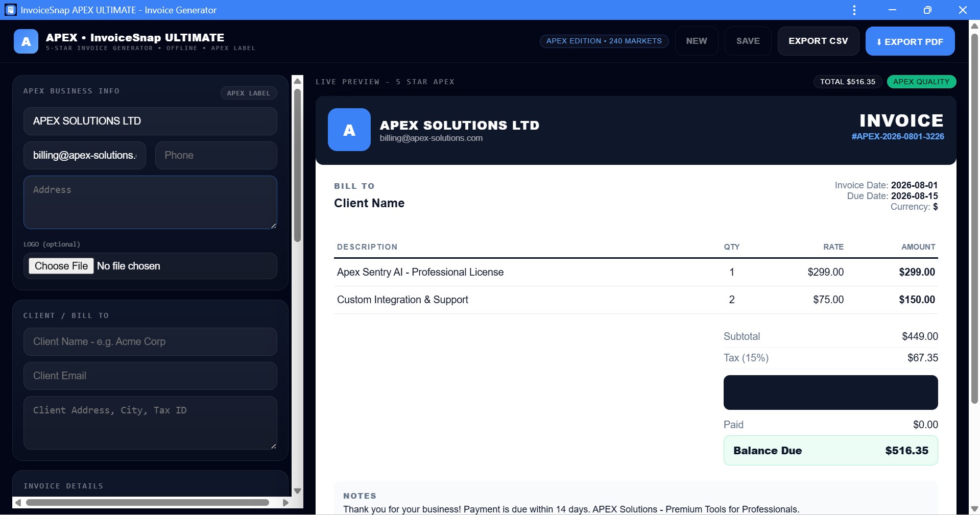Click the blue APEX logo in header

pos(26,41)
